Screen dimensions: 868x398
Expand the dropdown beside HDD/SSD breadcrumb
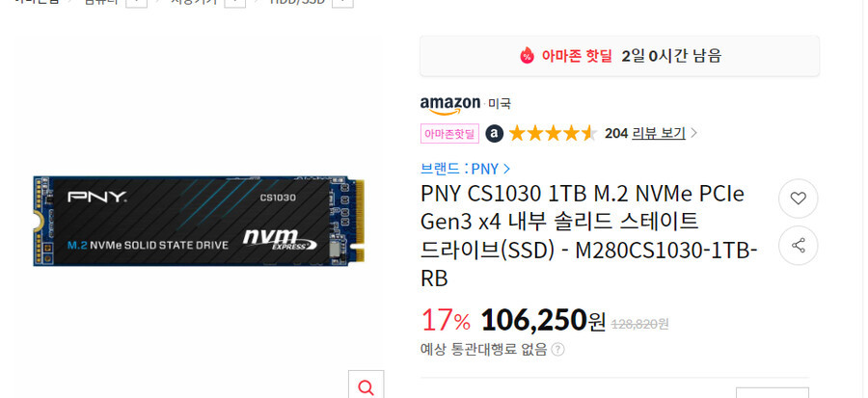(342, 2)
